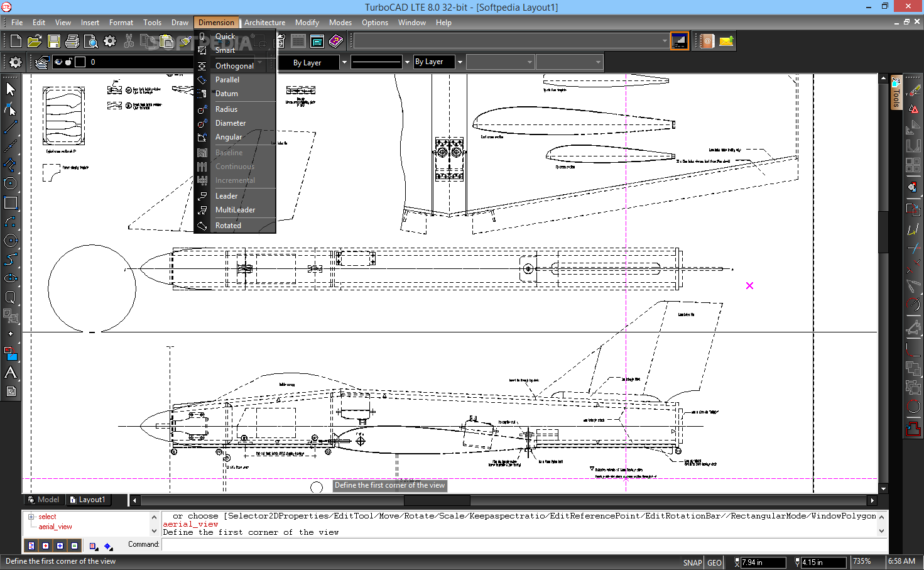Cut selection with the scissors icon
Screen dimensions: 924x570
129,41
